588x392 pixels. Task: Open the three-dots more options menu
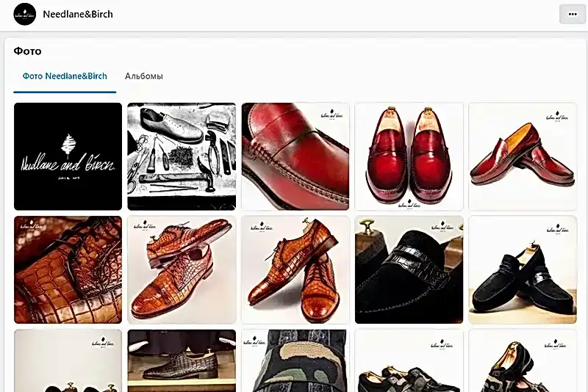point(572,14)
